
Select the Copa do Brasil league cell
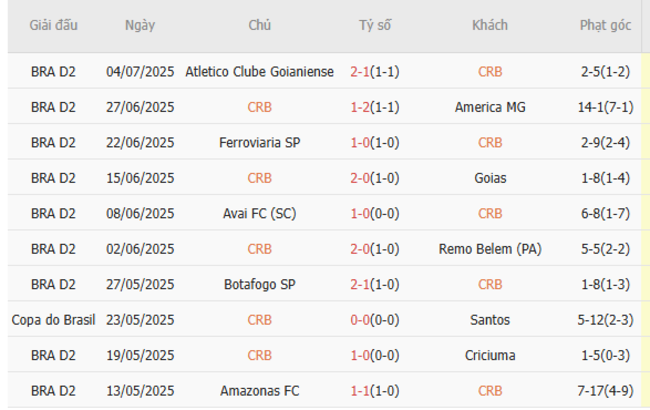coord(54,320)
